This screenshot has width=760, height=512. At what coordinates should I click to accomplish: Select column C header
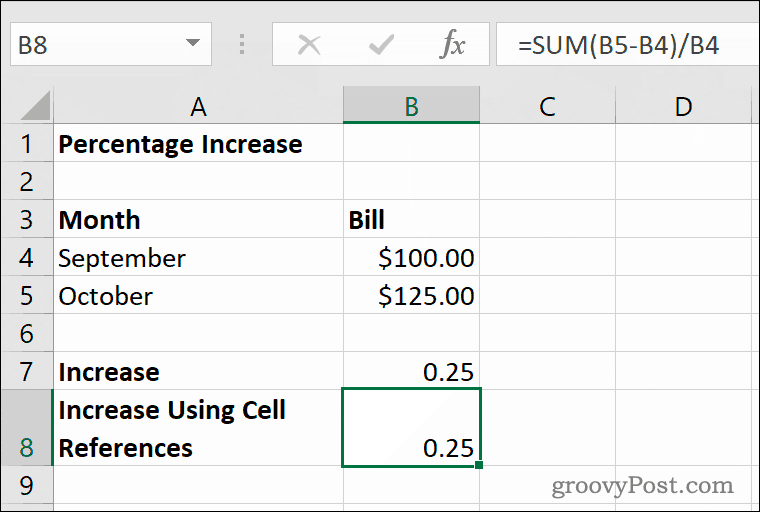click(x=547, y=105)
